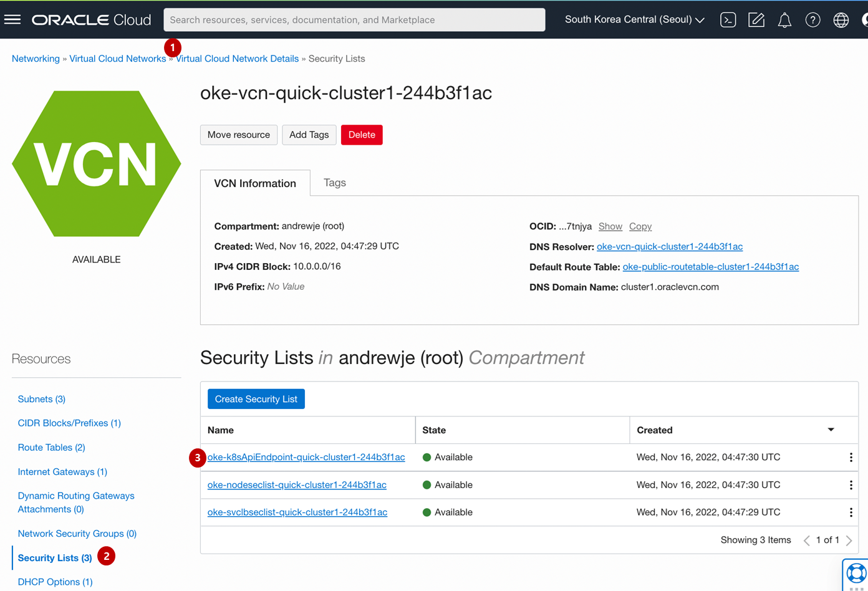This screenshot has height=591, width=868.
Task: Go to the Networking breadcrumb
Action: tap(36, 59)
